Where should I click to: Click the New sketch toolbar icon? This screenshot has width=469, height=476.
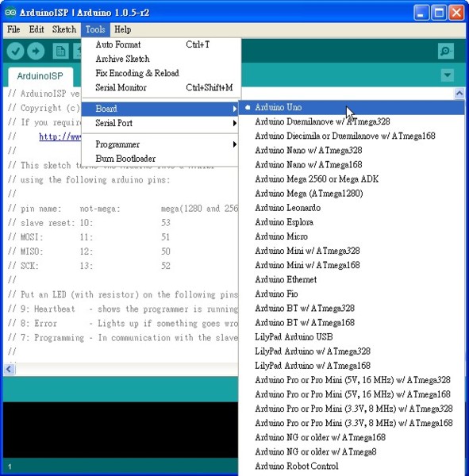coord(61,51)
